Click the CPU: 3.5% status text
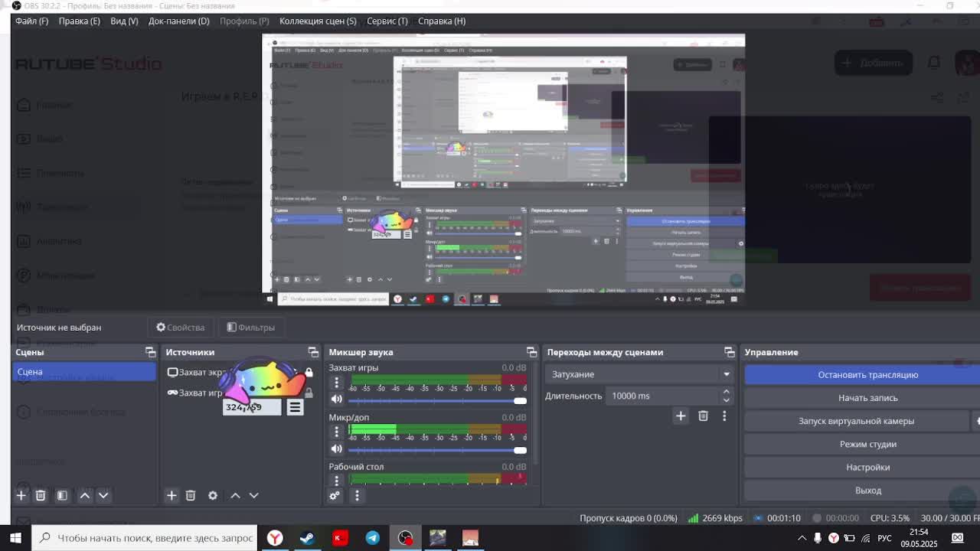 [890, 518]
